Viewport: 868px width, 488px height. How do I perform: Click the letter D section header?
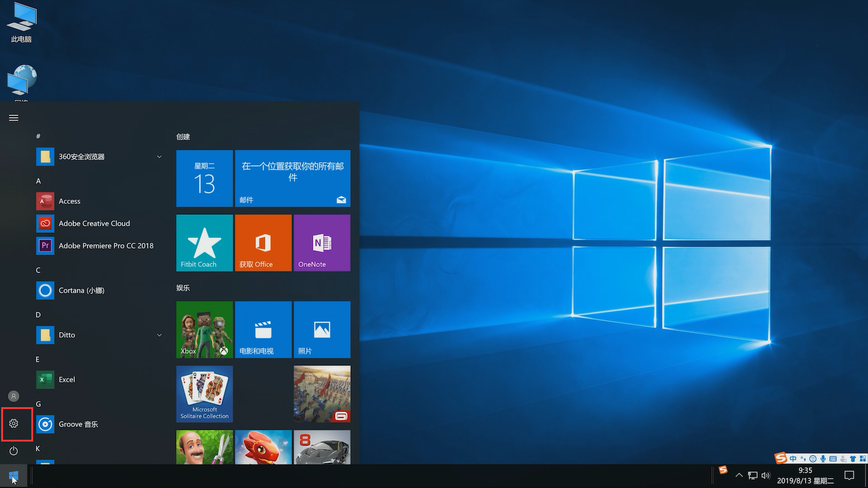39,315
